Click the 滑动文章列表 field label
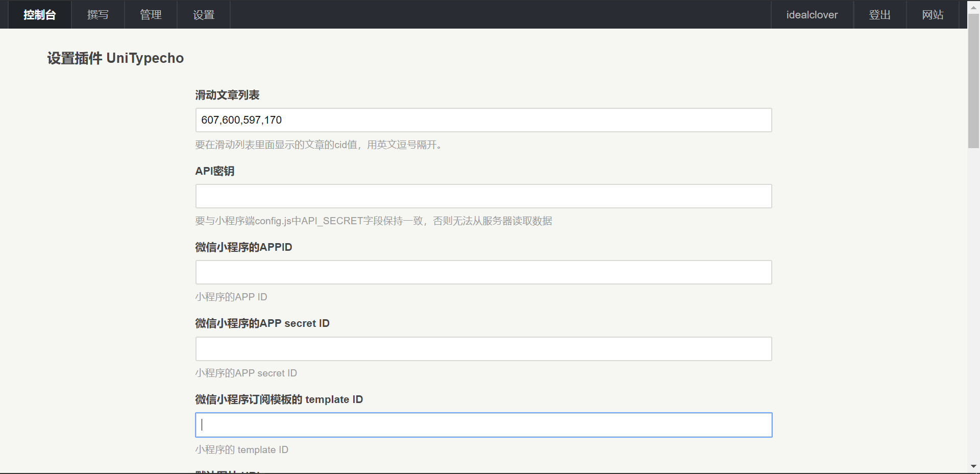 point(227,95)
